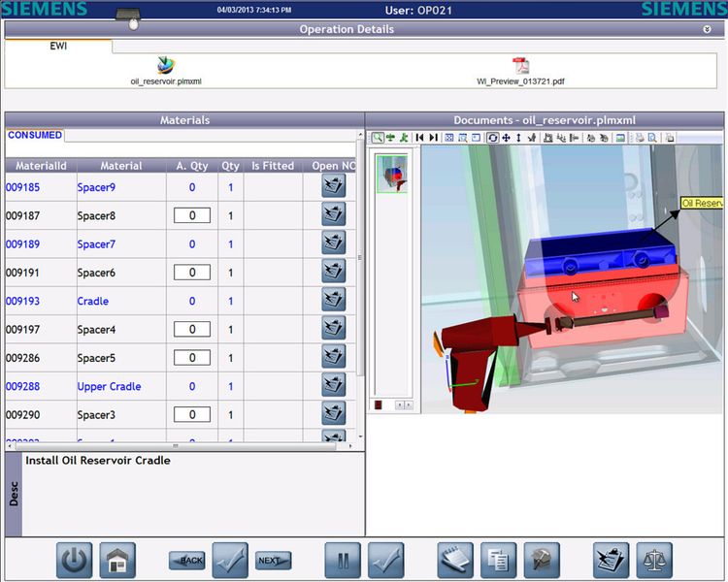Open NC for Spacer3 row
Screen dimensions: 728x582
click(333, 413)
